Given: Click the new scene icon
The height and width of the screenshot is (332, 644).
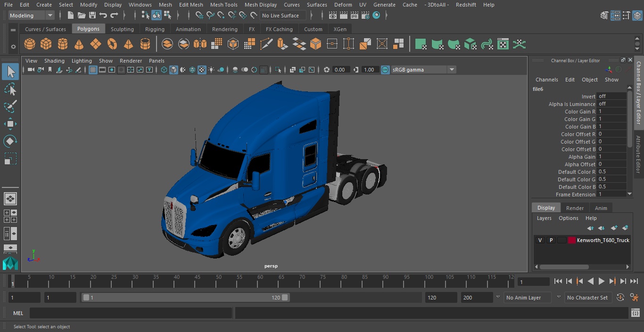Looking at the screenshot, I should point(71,16).
